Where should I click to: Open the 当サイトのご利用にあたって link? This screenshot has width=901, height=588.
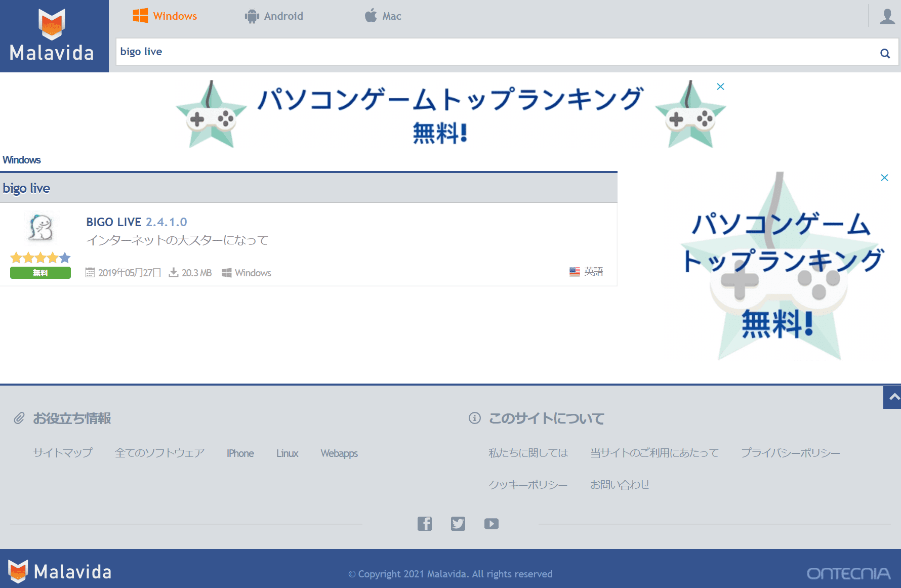pyautogui.click(x=654, y=453)
